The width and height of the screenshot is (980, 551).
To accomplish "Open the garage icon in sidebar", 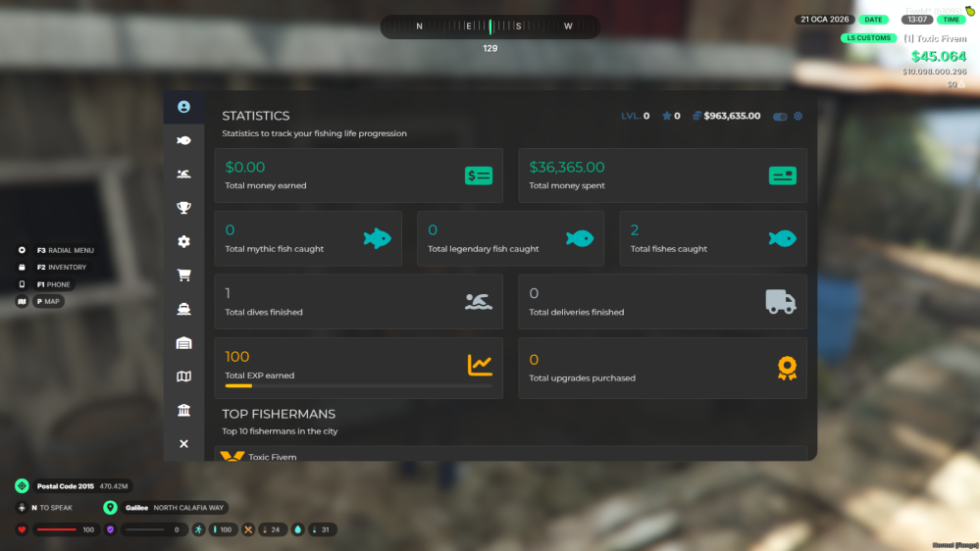I will 183,343.
